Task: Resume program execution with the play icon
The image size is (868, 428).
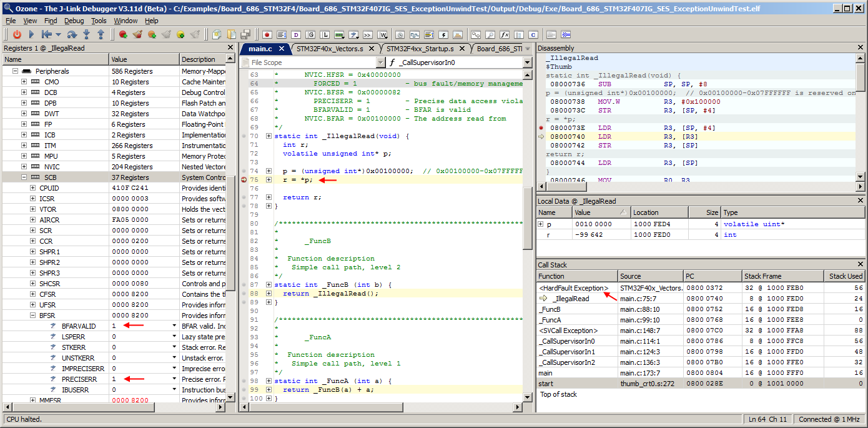Action: [30, 34]
